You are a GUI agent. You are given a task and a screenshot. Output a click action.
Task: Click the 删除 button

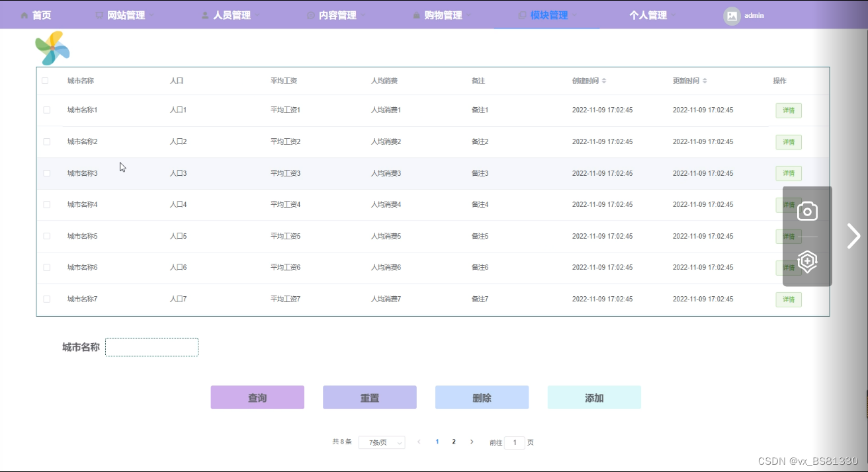482,397
